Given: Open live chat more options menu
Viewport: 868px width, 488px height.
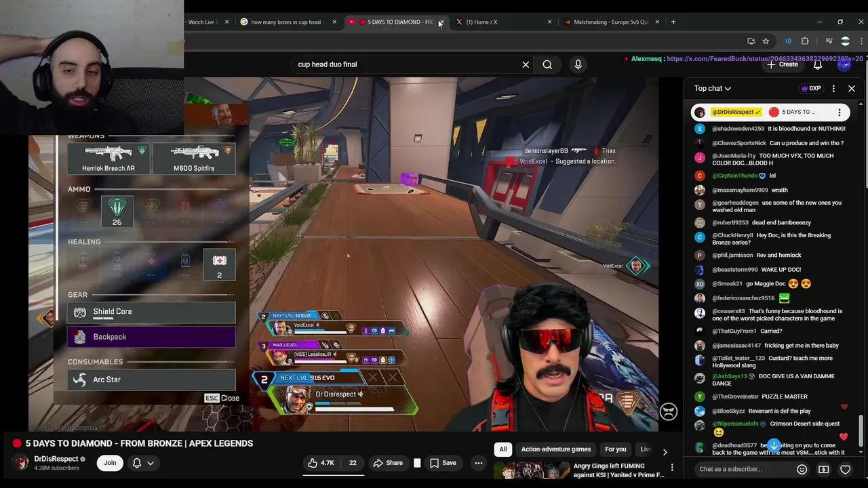Looking at the screenshot, I should [x=833, y=88].
